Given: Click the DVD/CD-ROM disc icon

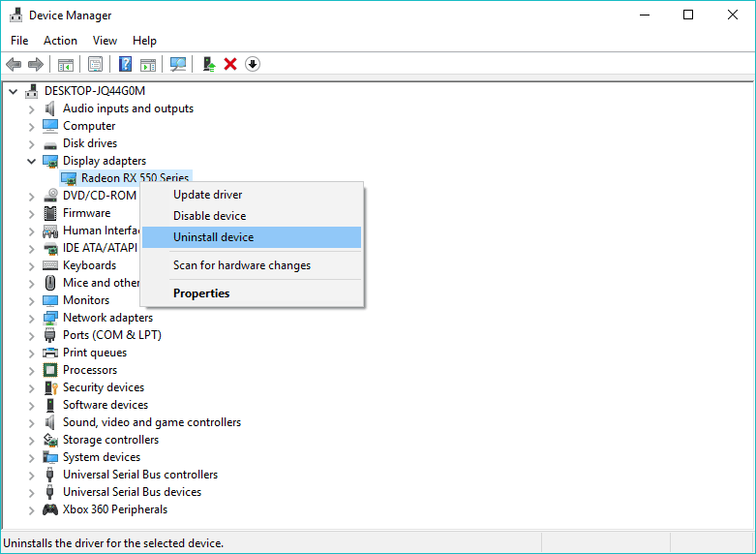Looking at the screenshot, I should pos(50,196).
